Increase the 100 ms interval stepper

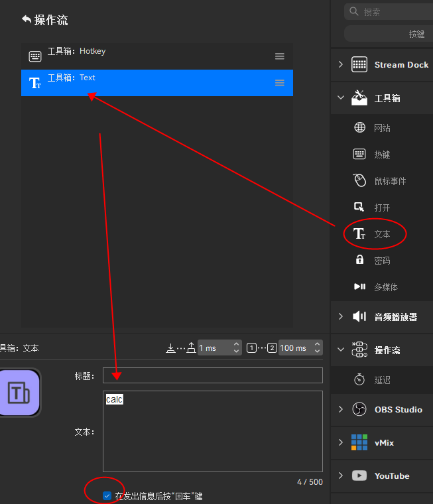tap(317, 344)
